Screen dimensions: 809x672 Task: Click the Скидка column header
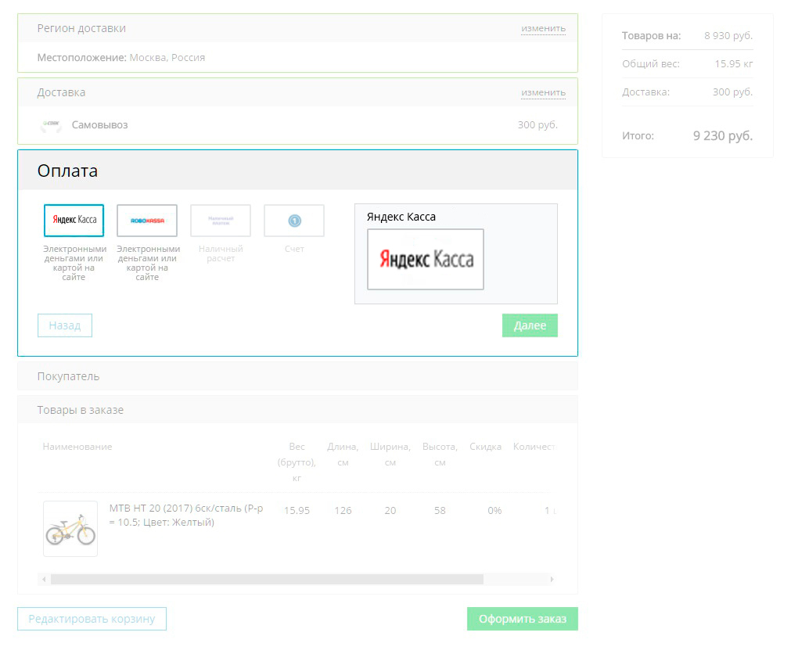[486, 447]
